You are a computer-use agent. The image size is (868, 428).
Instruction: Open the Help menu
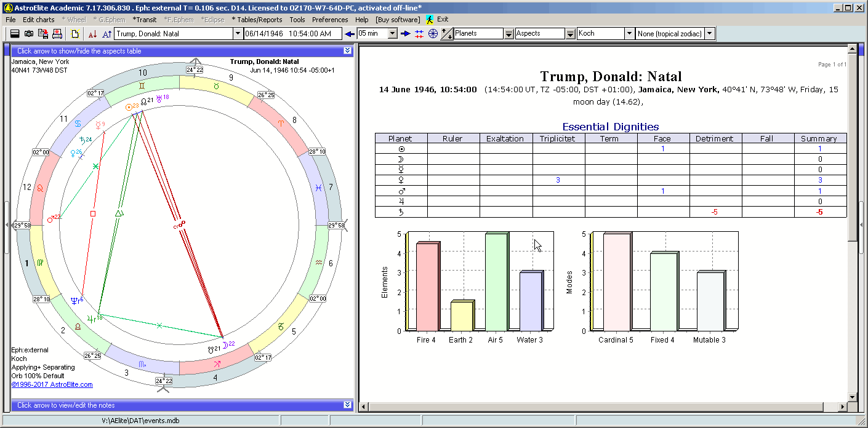(x=362, y=20)
